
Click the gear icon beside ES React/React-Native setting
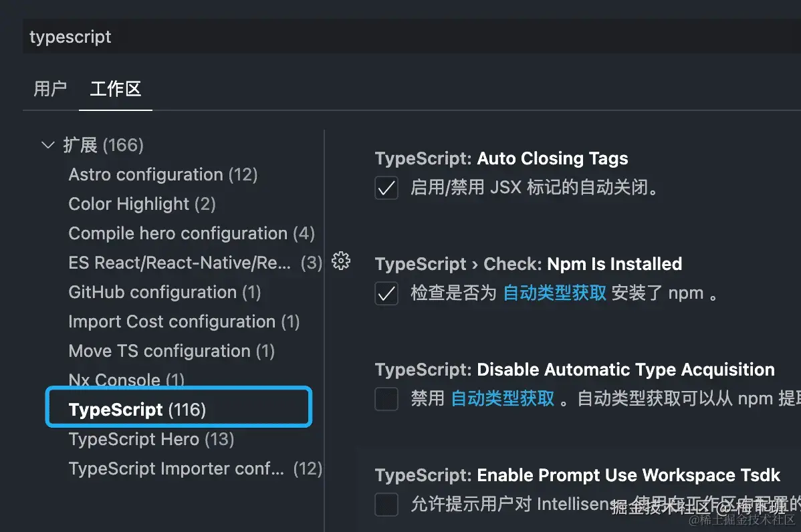(x=342, y=261)
